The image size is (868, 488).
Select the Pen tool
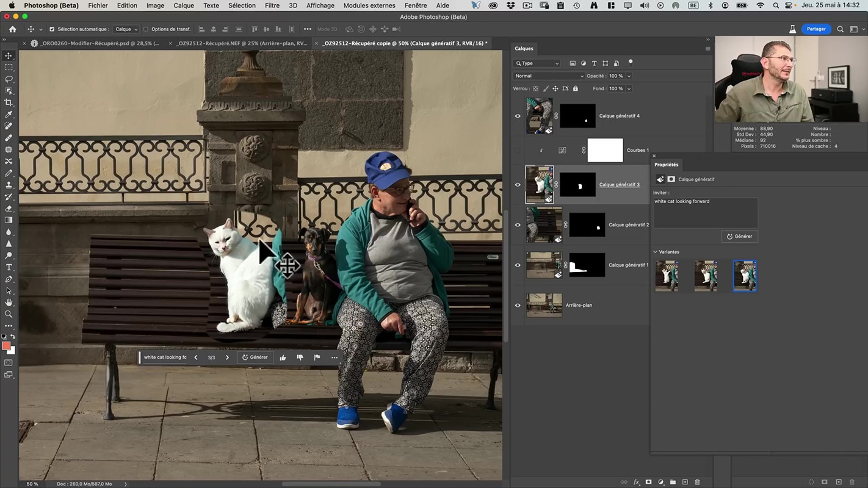(9, 279)
